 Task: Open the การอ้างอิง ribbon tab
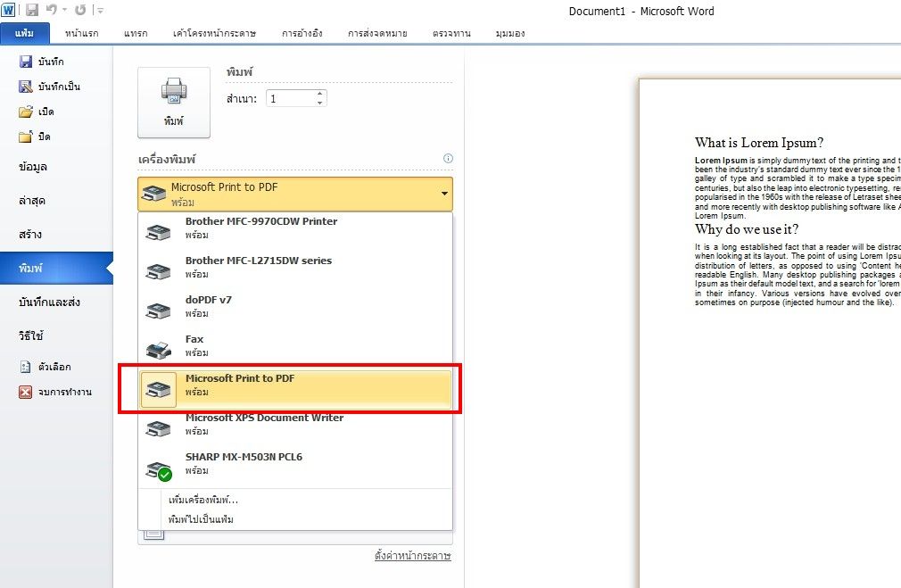point(302,33)
